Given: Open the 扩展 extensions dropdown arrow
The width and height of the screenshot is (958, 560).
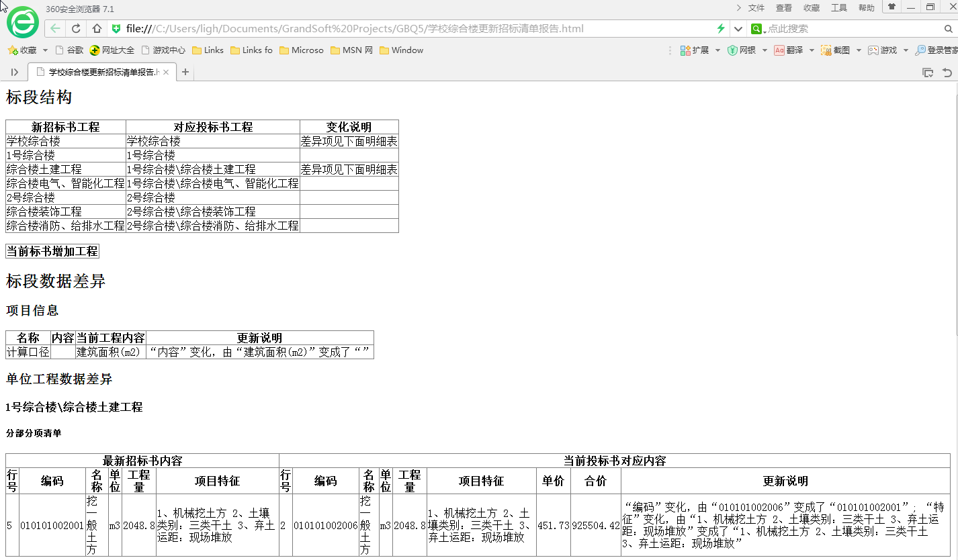Looking at the screenshot, I should pyautogui.click(x=717, y=50).
